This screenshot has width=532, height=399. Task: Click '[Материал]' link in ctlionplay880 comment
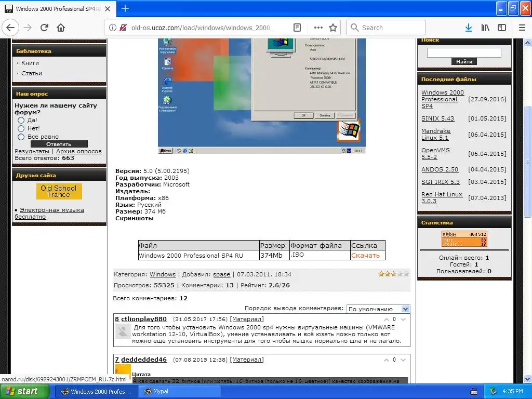coord(247,319)
